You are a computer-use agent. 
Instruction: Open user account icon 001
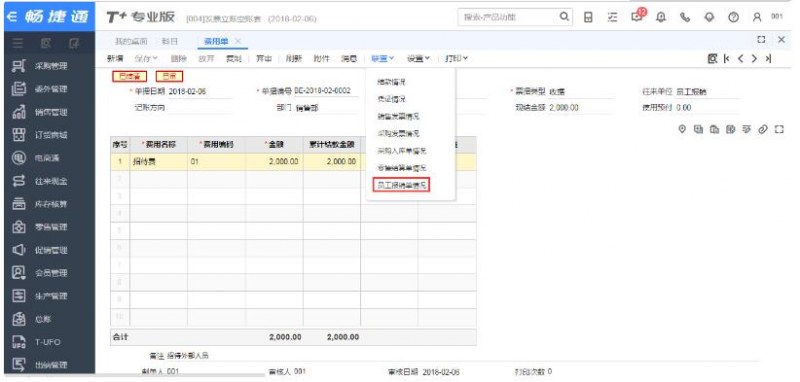click(757, 17)
